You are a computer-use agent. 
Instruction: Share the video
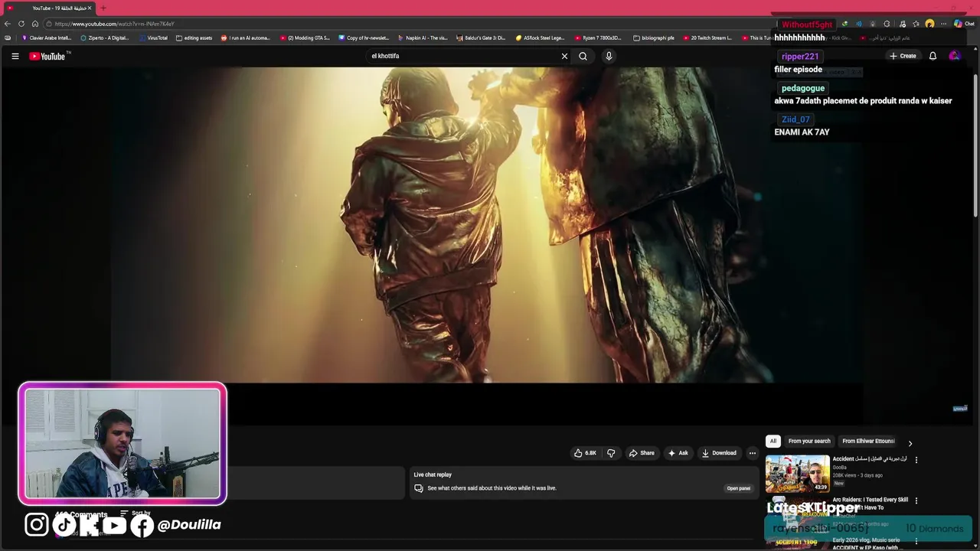click(x=642, y=453)
